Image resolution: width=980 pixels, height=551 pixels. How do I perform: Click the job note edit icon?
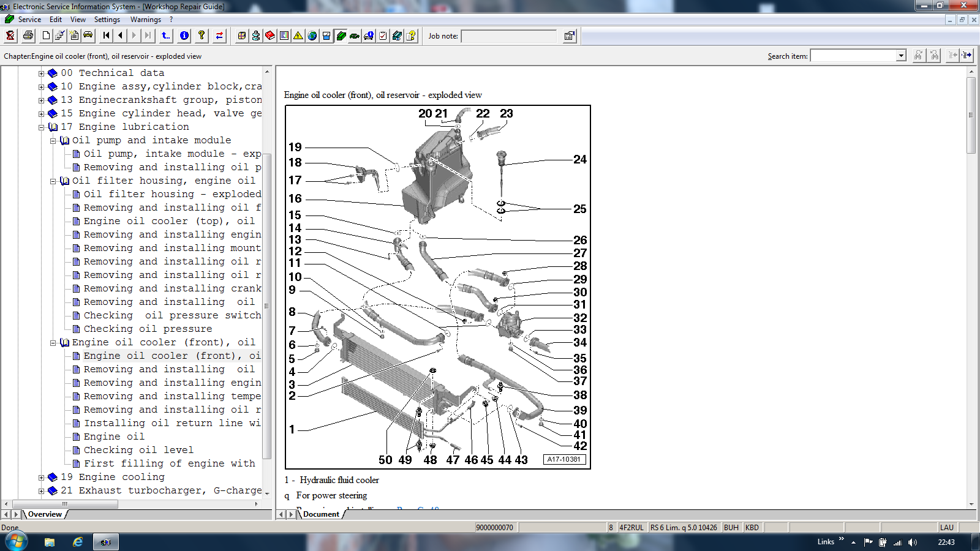(x=569, y=36)
